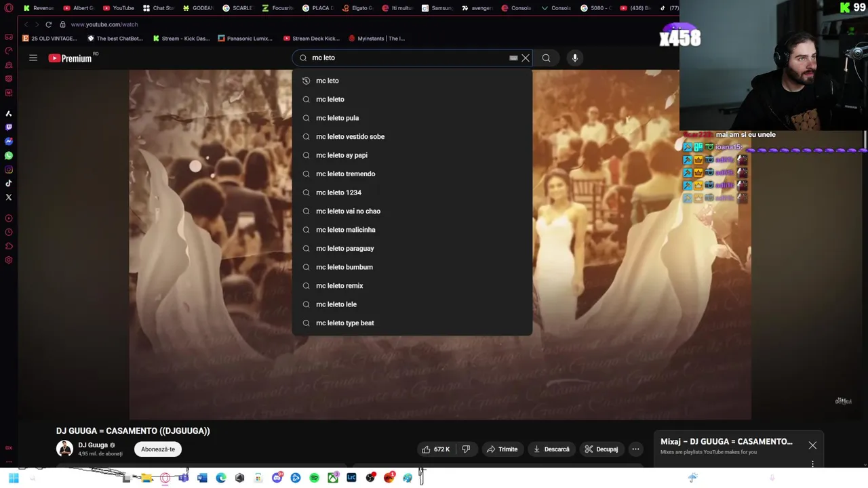The image size is (868, 488).
Task: Open the Windows Start button
Action: (x=14, y=478)
